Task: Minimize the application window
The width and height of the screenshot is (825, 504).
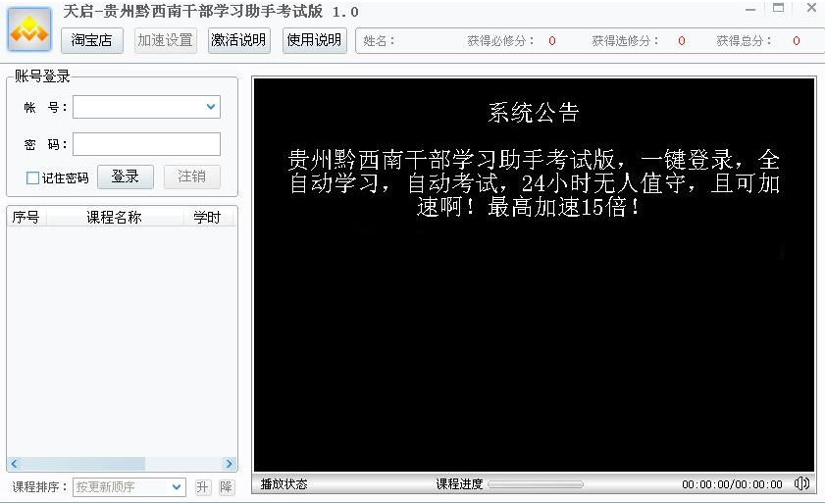Action: 749,8
